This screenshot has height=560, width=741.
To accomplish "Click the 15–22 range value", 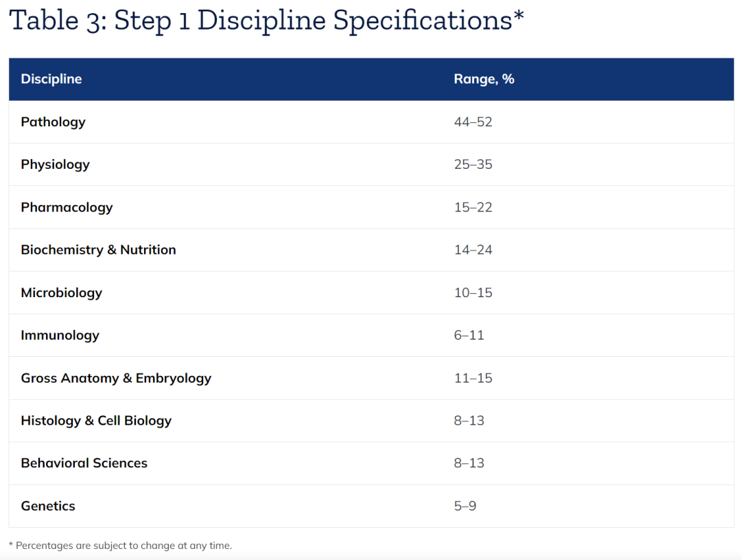I will tap(473, 207).
